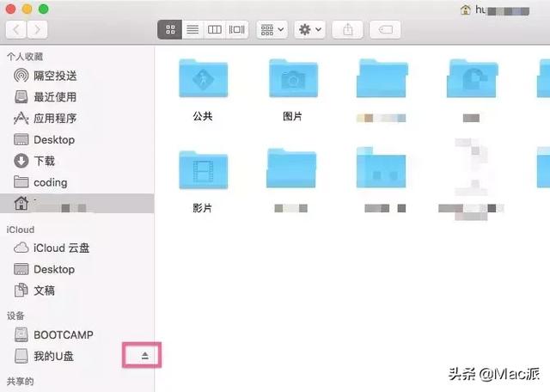This screenshot has height=392, width=550.
Task: Select the 图片 pictures folder
Action: (x=293, y=90)
